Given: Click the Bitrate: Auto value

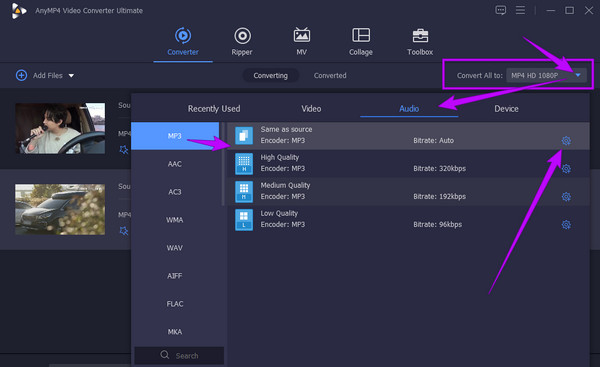Looking at the screenshot, I should pyautogui.click(x=434, y=140).
